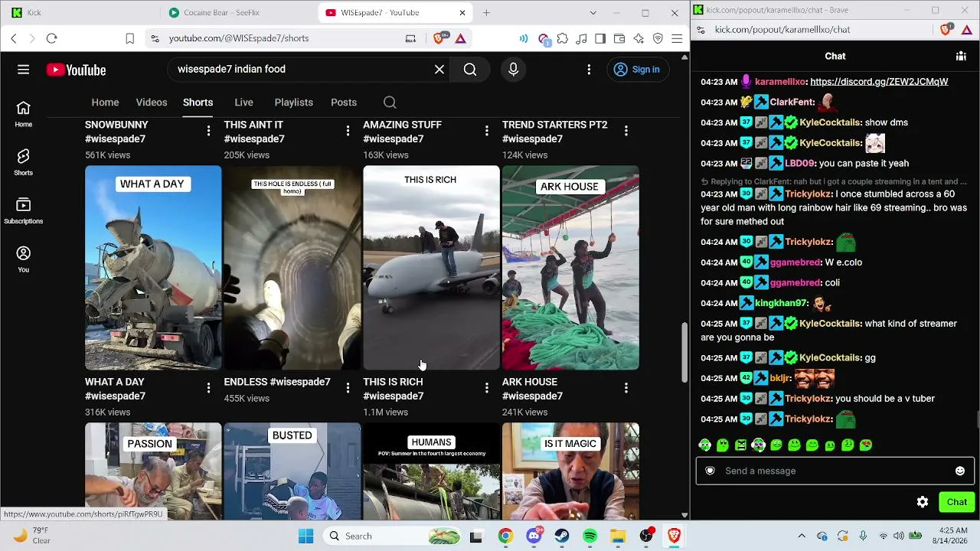This screenshot has height=551, width=980.
Task: Open the WHAT A DAY short thumbnail
Action: point(153,268)
